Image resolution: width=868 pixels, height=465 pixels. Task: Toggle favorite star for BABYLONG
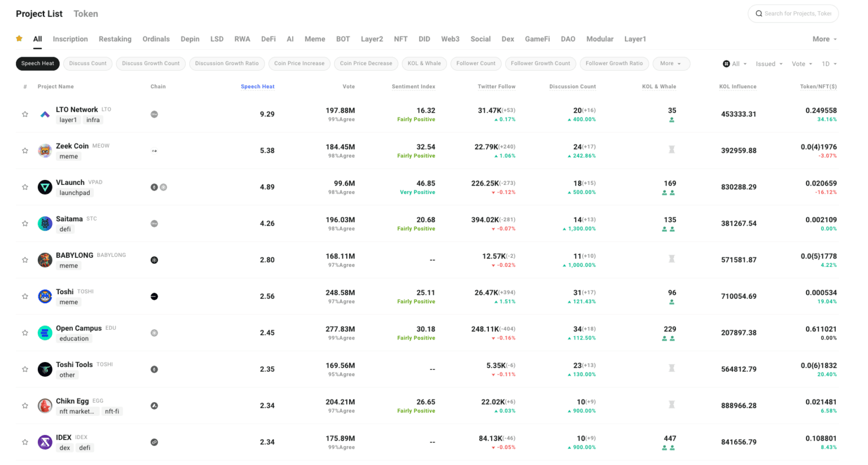[25, 260]
